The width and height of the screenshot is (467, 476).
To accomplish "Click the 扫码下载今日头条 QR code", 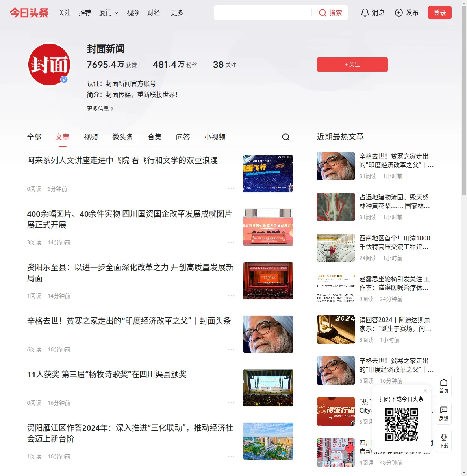I will [402, 424].
